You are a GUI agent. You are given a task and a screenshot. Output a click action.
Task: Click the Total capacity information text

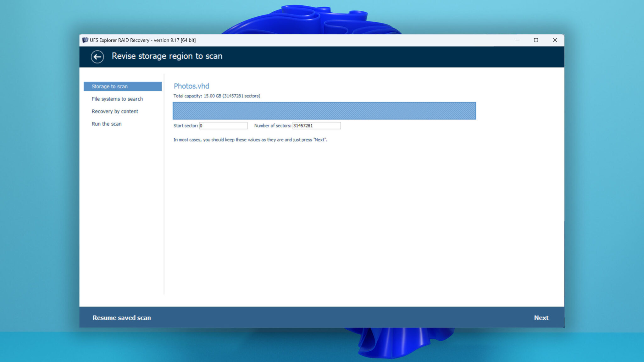point(216,96)
